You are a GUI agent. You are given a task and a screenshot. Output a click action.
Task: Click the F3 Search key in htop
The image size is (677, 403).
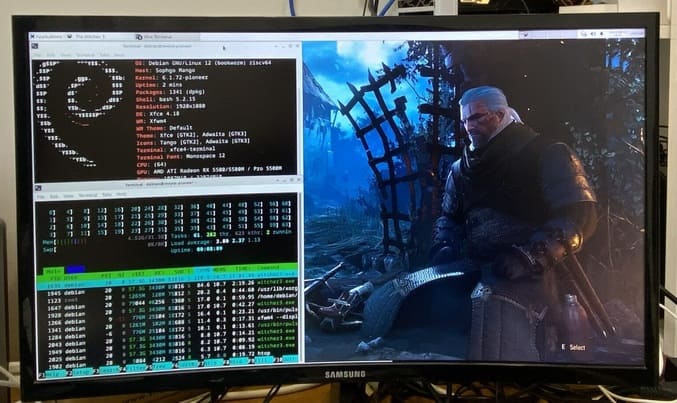pos(108,370)
